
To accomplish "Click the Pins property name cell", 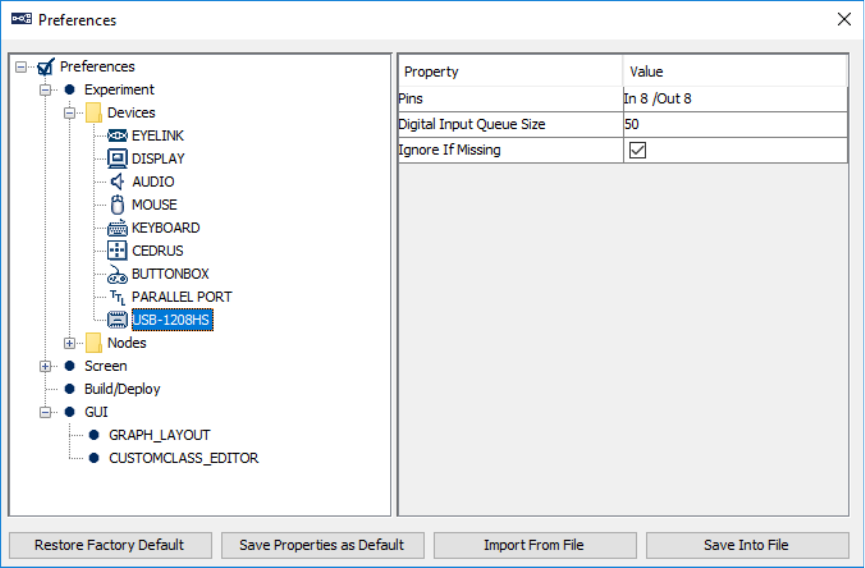I will 510,99.
